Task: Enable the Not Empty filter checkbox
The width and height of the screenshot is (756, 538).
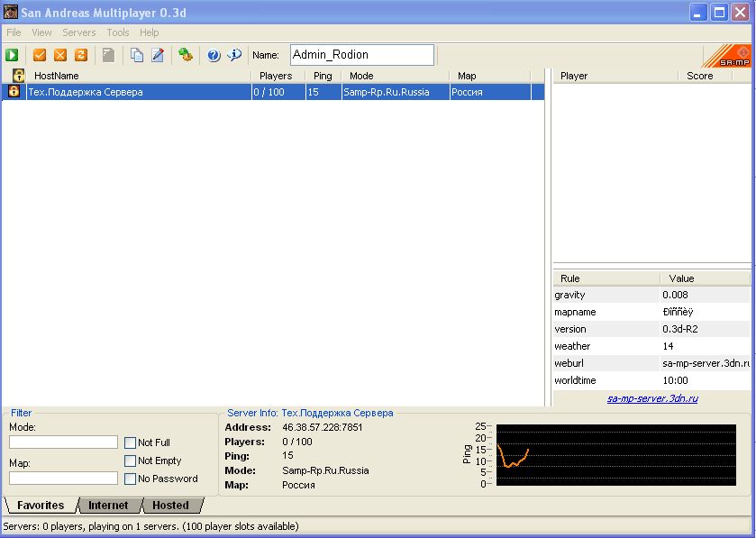Action: (130, 460)
